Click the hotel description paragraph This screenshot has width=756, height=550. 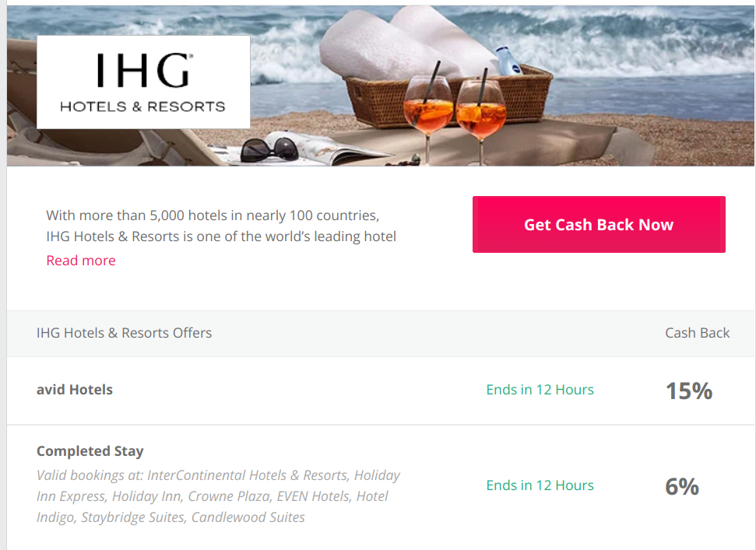(x=221, y=226)
